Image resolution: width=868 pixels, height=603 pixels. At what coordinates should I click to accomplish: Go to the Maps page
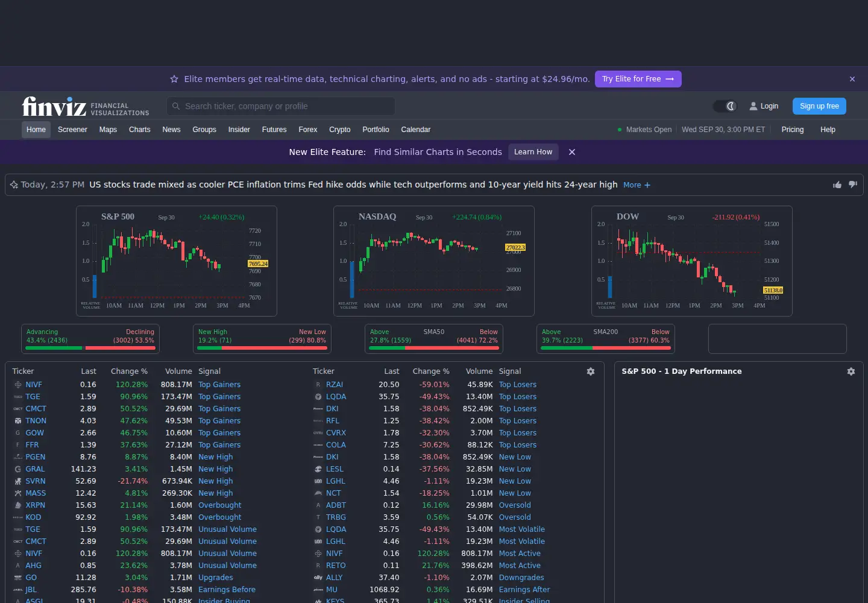pyautogui.click(x=108, y=130)
